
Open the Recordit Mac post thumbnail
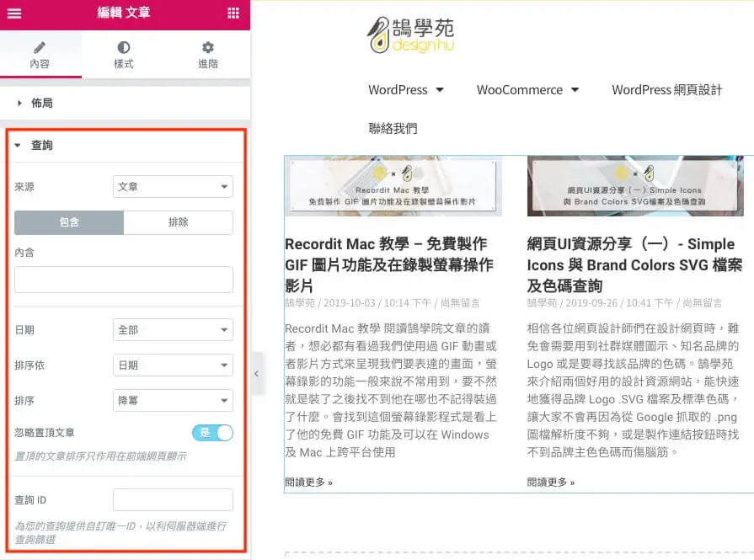393,186
